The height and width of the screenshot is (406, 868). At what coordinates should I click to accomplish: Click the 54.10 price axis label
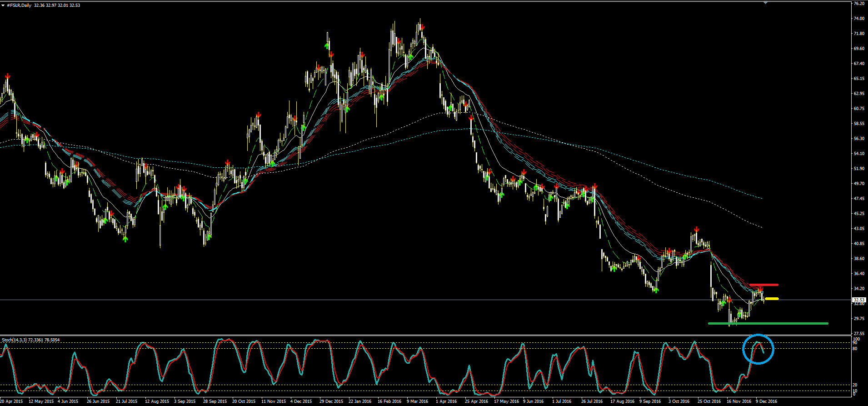point(859,154)
